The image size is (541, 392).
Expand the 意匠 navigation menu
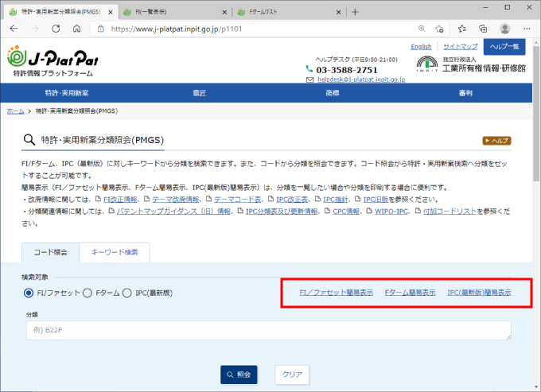click(199, 94)
